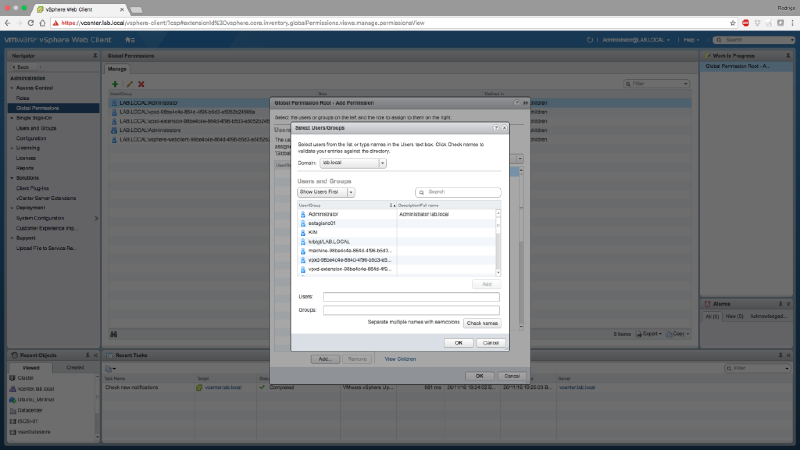This screenshot has height=450, width=800.
Task: Click the user list vertical scrollbar
Action: (499, 238)
